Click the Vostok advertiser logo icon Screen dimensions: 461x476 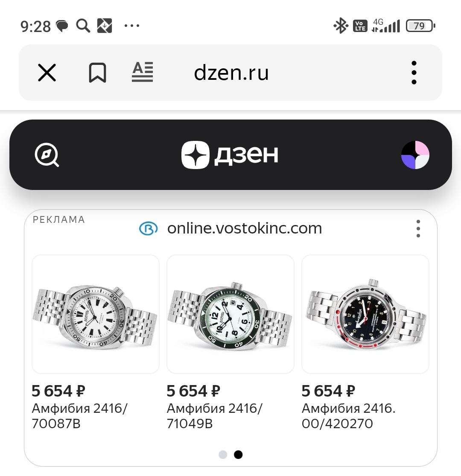[x=149, y=229]
